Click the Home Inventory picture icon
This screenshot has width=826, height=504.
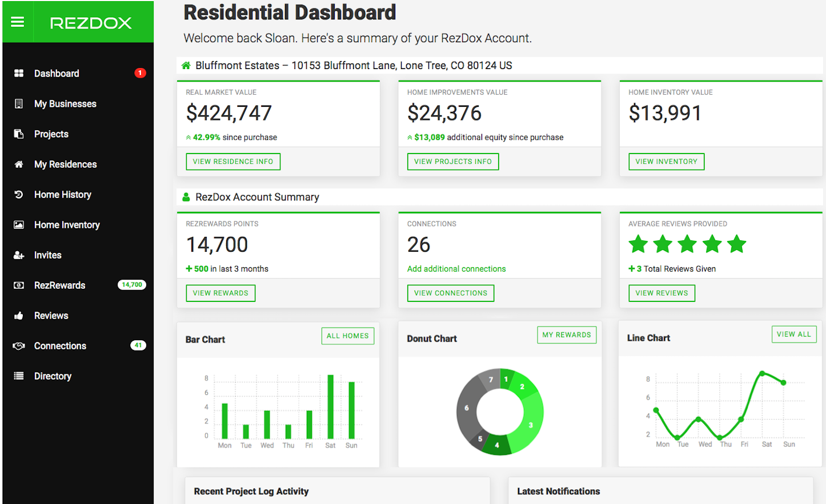click(x=19, y=224)
